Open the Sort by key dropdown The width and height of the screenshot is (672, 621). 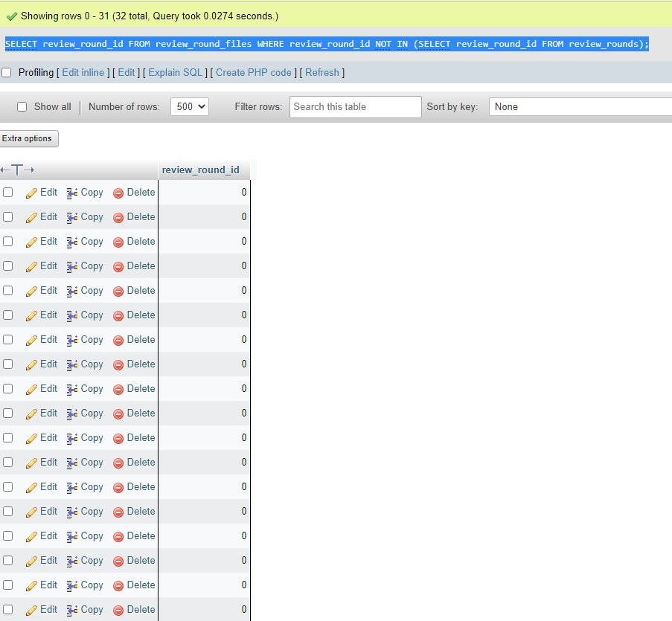pyautogui.click(x=580, y=106)
